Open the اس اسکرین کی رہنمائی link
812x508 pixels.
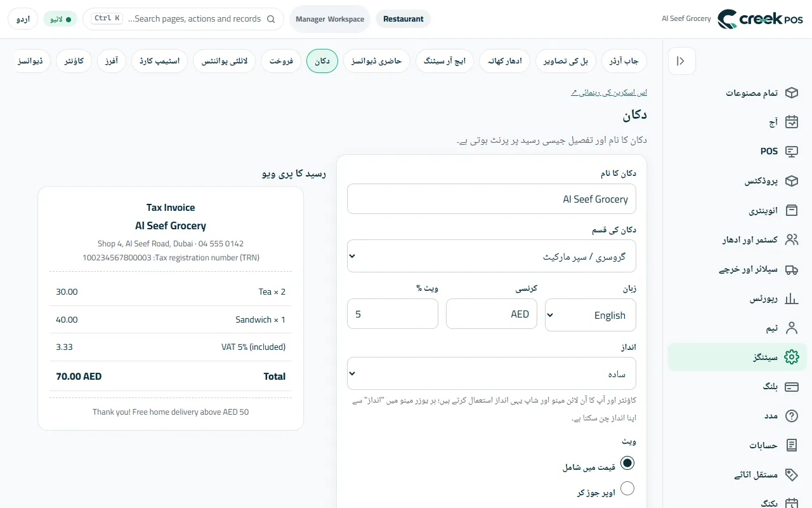tap(609, 93)
